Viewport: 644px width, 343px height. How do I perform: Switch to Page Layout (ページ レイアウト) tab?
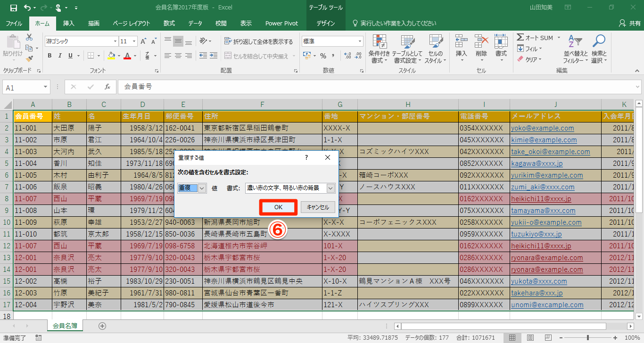[x=131, y=24]
